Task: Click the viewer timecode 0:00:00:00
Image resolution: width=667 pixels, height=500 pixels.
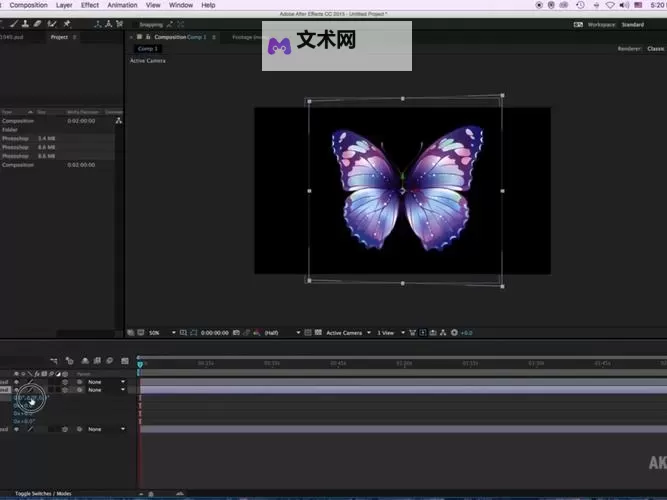Action: [x=214, y=333]
